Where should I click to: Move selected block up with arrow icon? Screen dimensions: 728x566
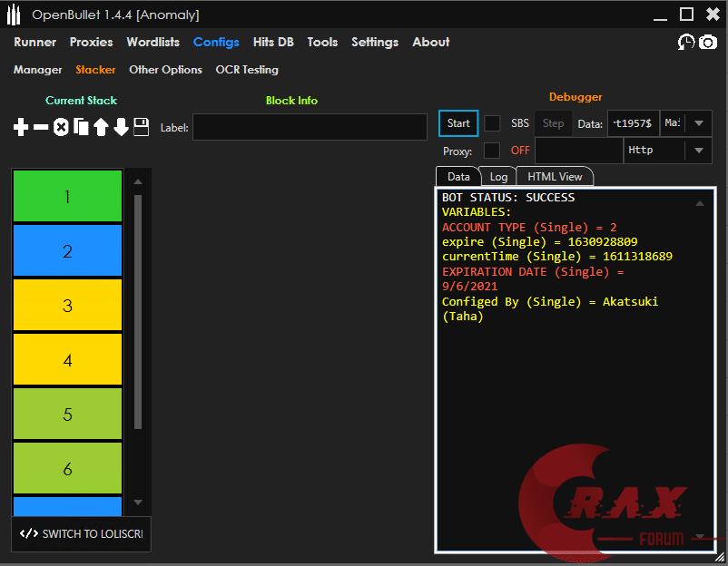(x=101, y=127)
